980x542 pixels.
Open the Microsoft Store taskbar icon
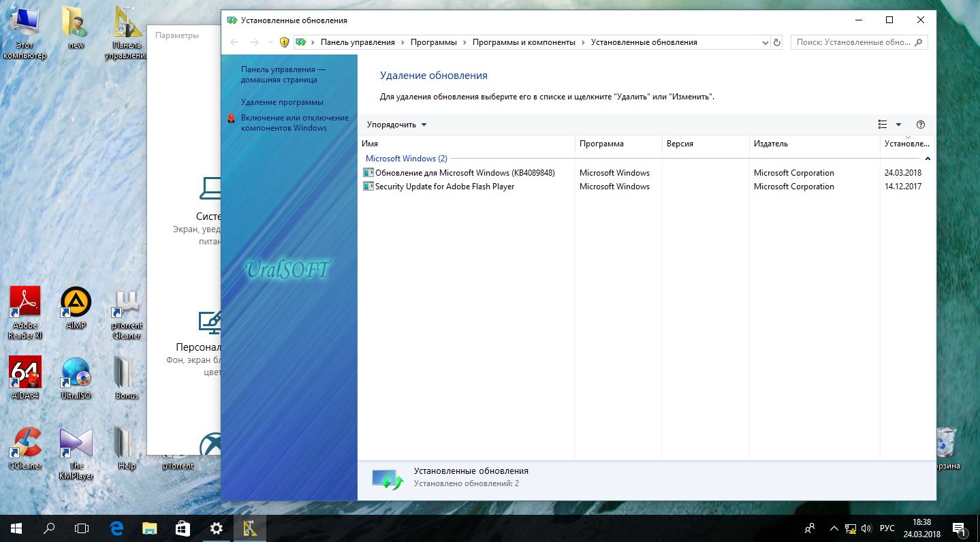(x=183, y=528)
